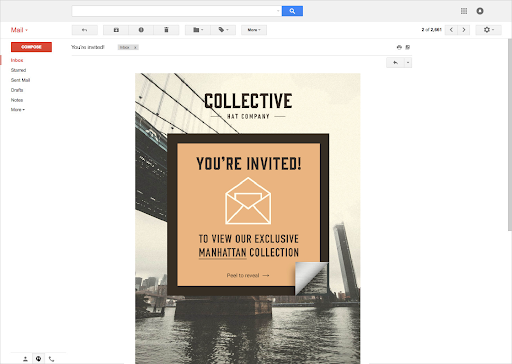Expand More labels in sidebar
This screenshot has height=364, width=512.
pyautogui.click(x=18, y=110)
